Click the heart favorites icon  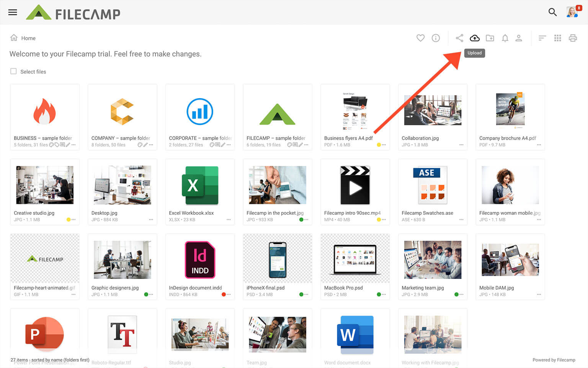(x=420, y=38)
